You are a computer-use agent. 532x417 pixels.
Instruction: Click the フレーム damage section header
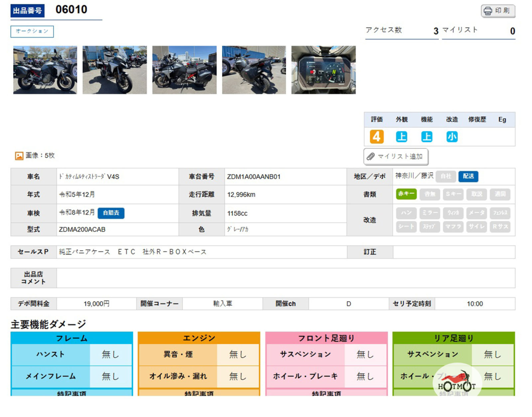click(72, 338)
